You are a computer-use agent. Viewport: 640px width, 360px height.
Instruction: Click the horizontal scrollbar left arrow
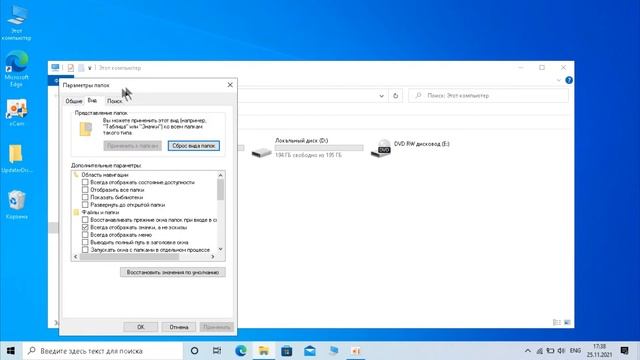76,257
